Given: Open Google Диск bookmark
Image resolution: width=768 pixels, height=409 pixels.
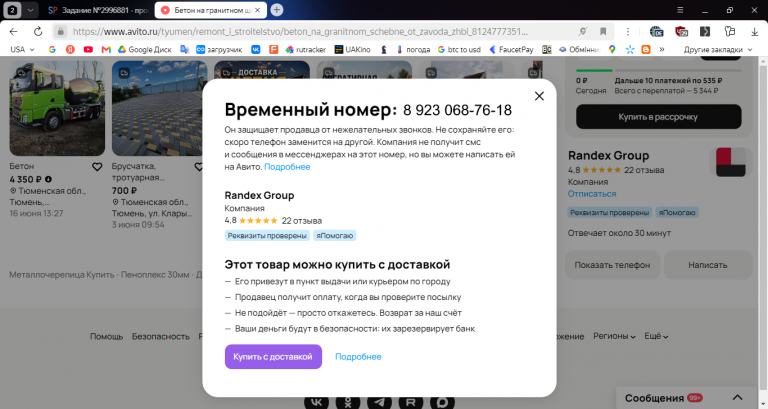Looking at the screenshot, I should pos(144,49).
